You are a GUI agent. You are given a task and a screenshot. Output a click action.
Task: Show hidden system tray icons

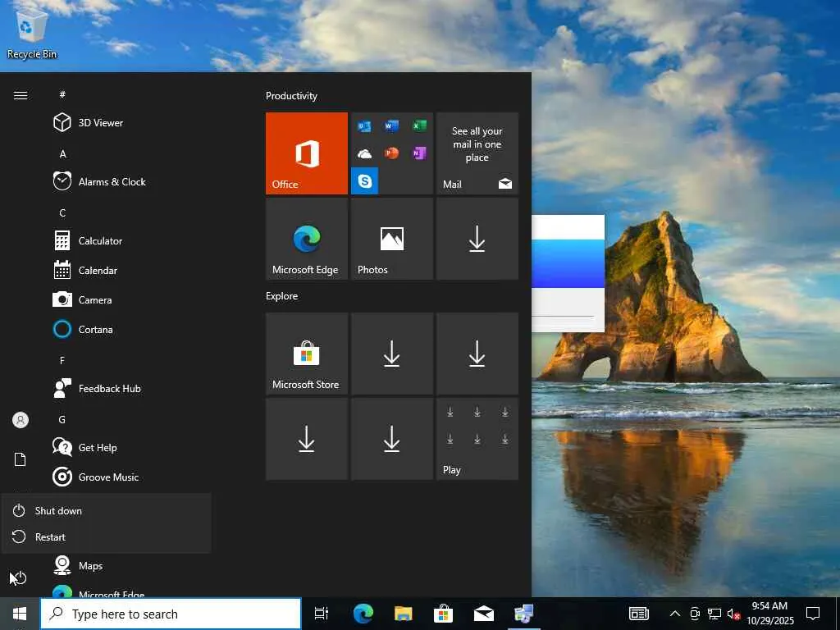coord(675,614)
